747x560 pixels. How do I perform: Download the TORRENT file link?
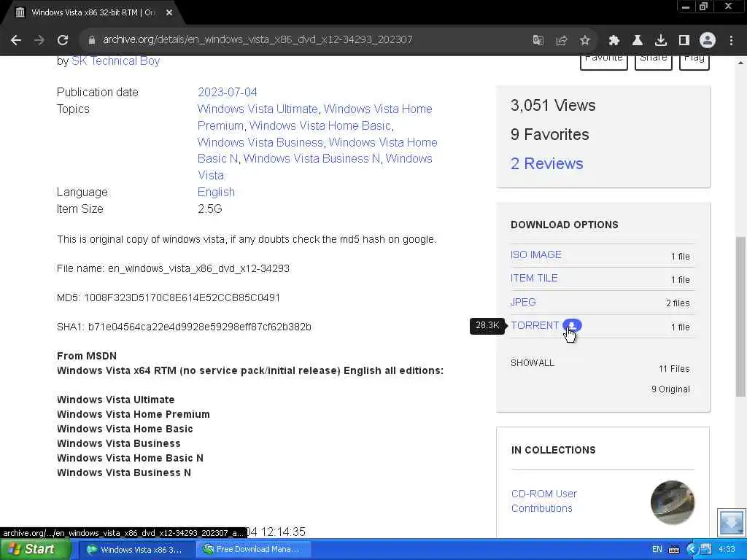[535, 325]
